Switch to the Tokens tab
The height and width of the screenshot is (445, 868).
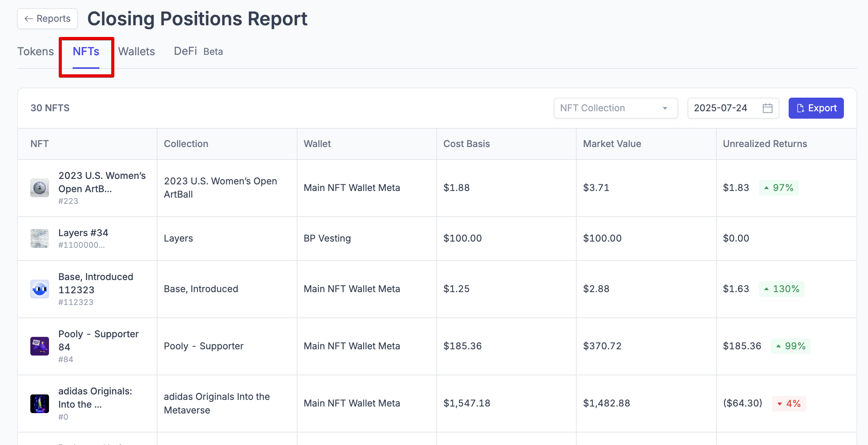point(35,51)
